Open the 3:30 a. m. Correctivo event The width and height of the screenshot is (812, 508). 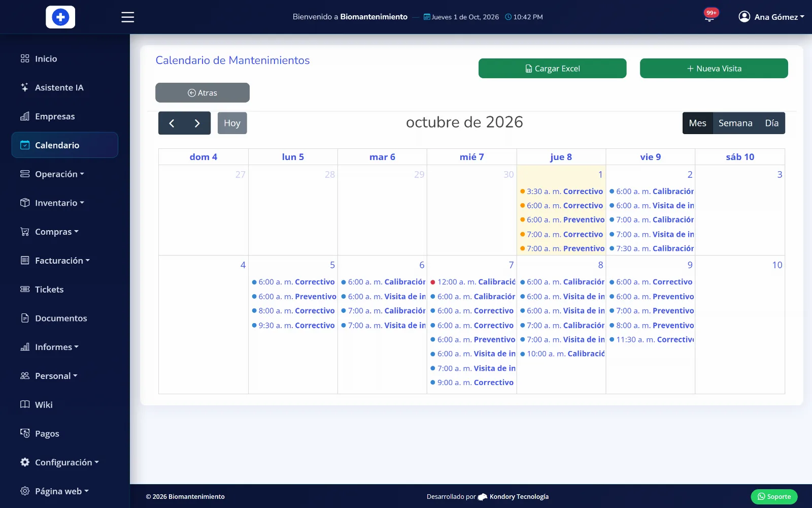pos(561,192)
